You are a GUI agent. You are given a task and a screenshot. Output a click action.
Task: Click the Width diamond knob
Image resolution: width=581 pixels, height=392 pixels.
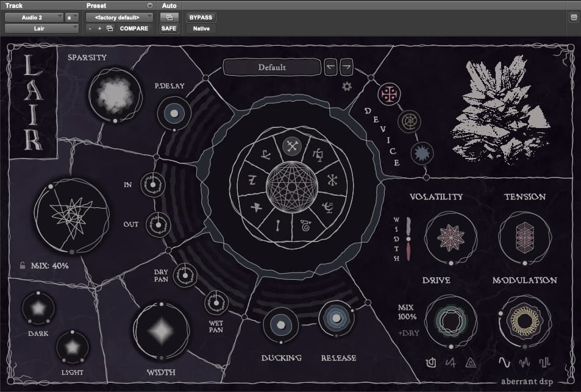tap(161, 331)
